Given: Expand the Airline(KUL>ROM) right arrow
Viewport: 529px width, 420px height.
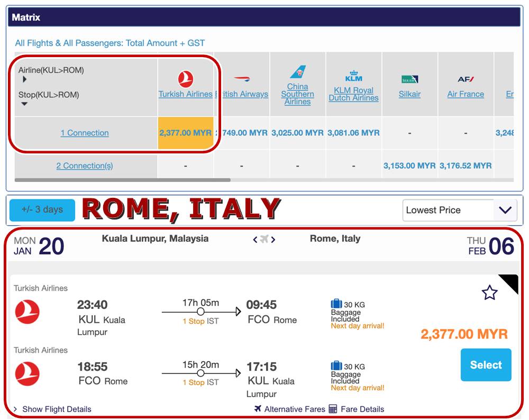Looking at the screenshot, I should click(24, 79).
